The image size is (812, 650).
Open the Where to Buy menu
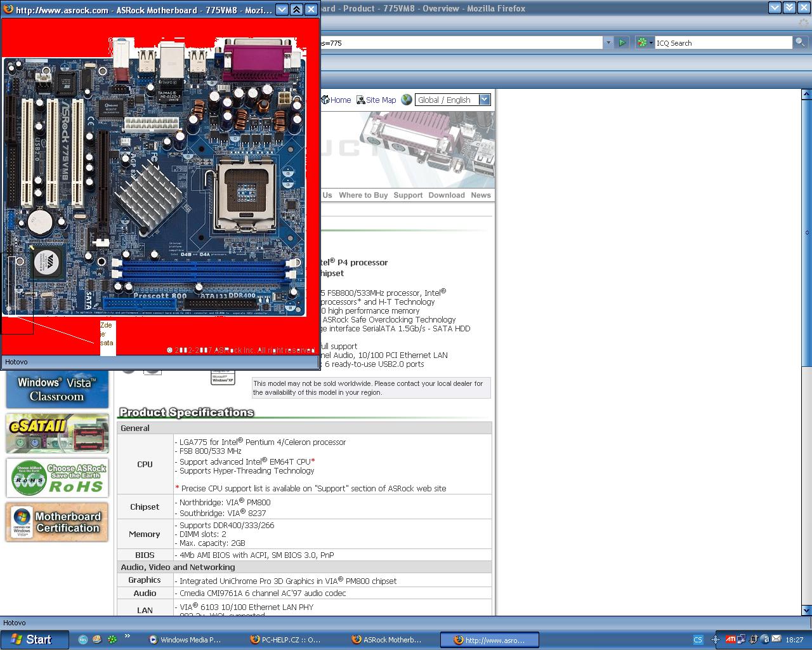point(363,195)
